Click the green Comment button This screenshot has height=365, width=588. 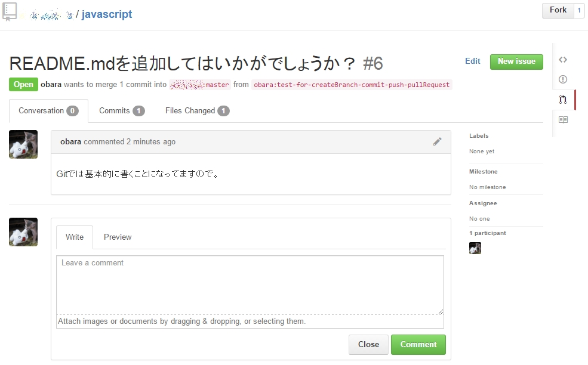[418, 344]
